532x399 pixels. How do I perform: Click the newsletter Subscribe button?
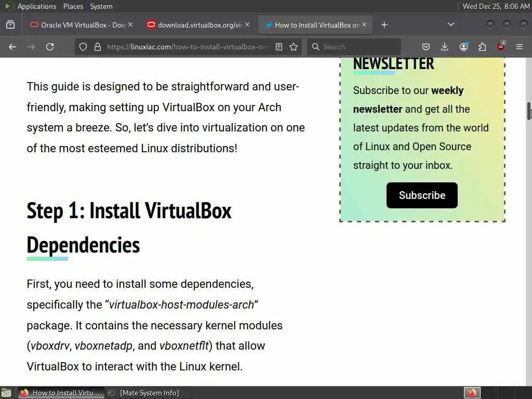[422, 195]
